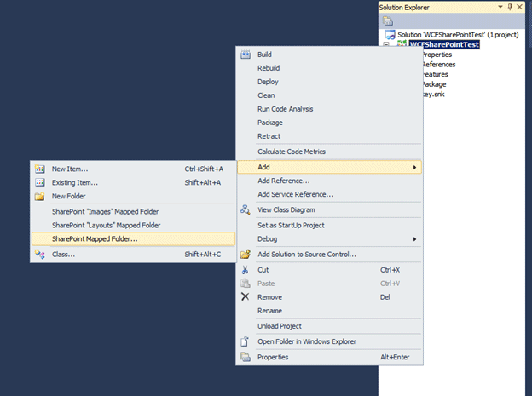
Task: Open the Solution Explorer window position dropdown
Action: 500,7
